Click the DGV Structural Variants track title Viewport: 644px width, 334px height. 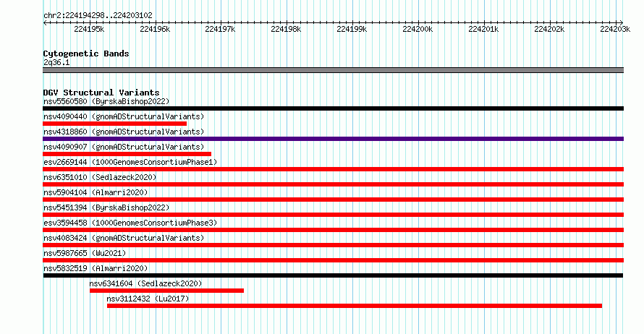(x=101, y=93)
